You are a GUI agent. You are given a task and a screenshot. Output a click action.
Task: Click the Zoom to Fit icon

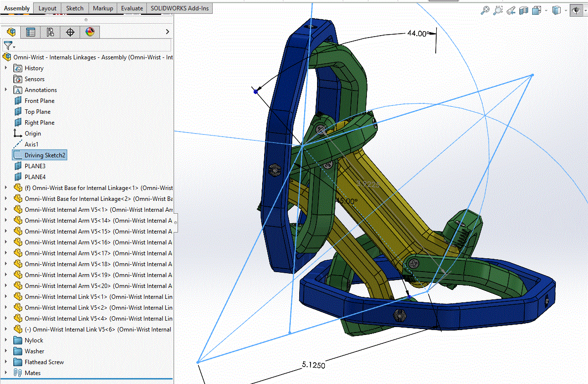pyautogui.click(x=485, y=10)
